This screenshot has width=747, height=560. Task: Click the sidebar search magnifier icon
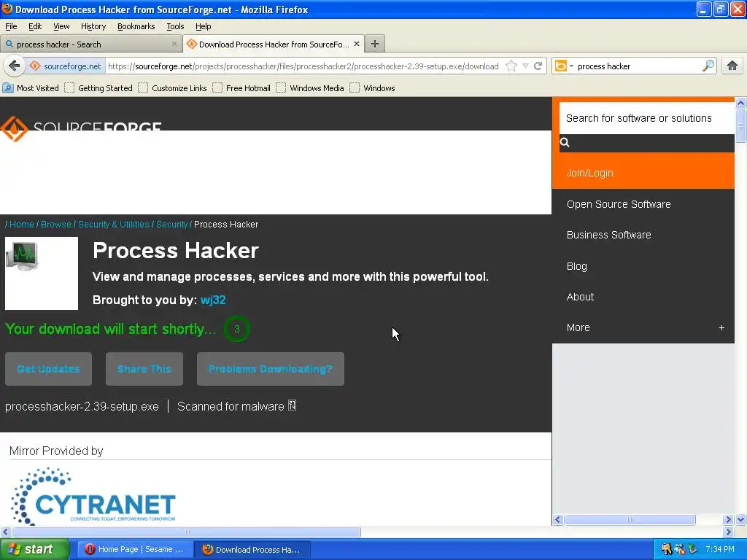coord(565,142)
